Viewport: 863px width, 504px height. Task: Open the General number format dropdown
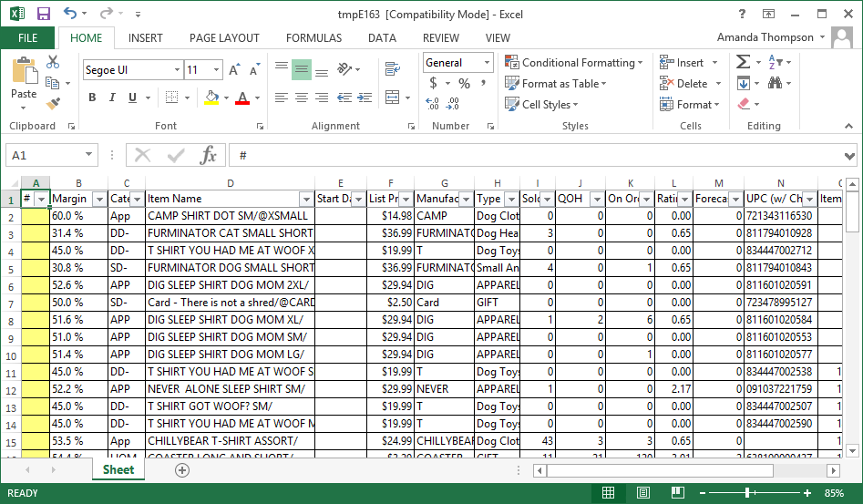pyautogui.click(x=487, y=63)
